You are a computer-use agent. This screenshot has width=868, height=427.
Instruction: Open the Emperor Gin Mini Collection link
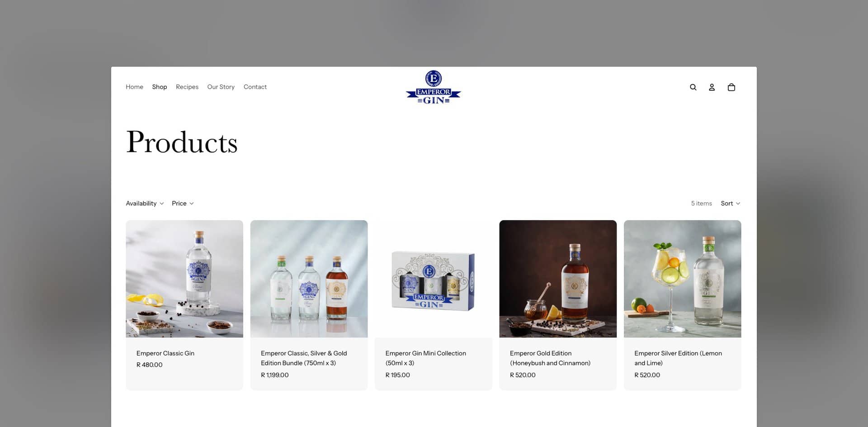click(x=425, y=358)
